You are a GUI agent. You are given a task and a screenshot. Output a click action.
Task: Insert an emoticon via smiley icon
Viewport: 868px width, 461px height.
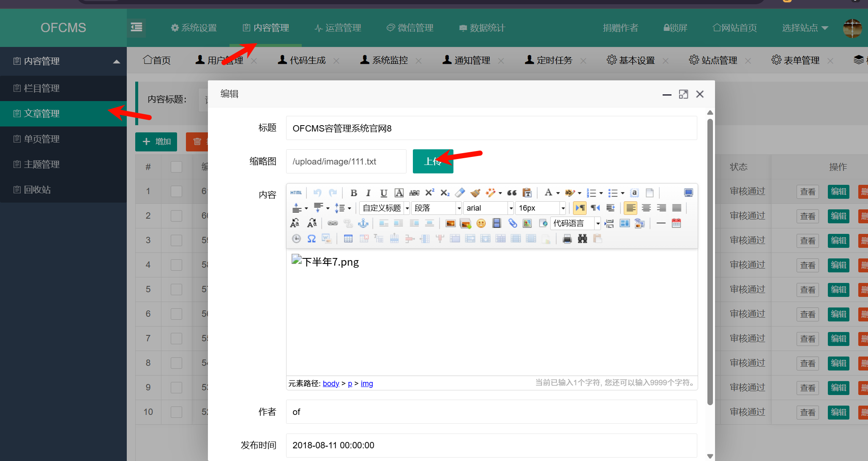[481, 223]
